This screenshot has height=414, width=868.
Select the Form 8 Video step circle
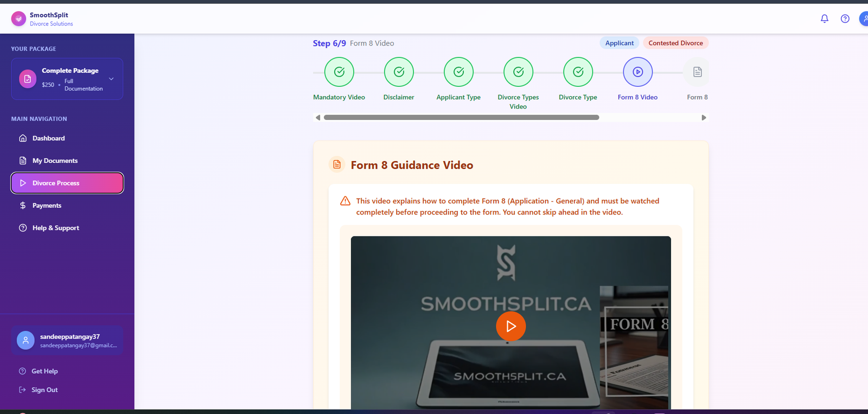638,72
